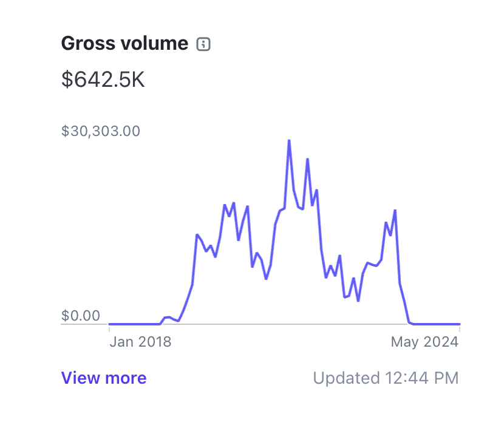Click the Updated 12:44 PM timestamp
Screen dimensions: 504x425
tap(386, 378)
